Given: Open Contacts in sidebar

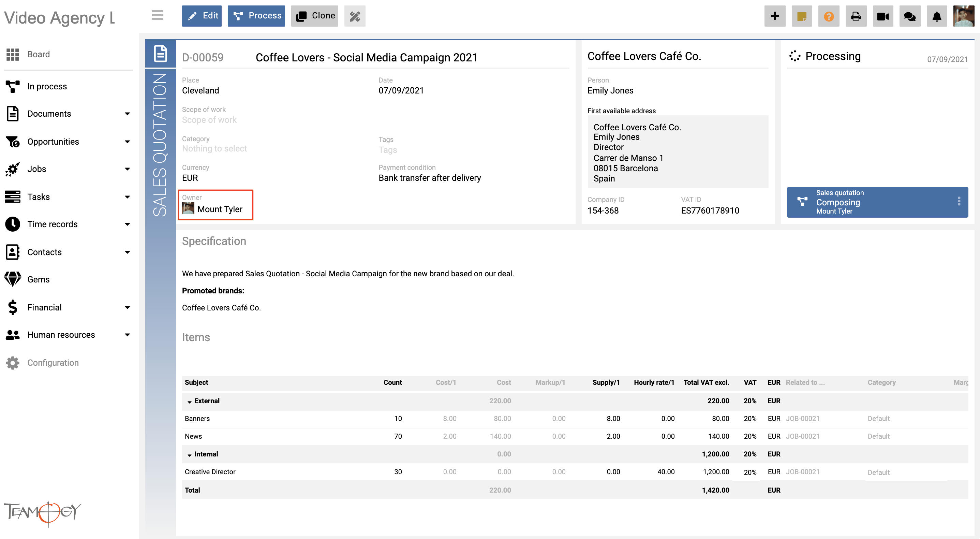Looking at the screenshot, I should tap(44, 252).
